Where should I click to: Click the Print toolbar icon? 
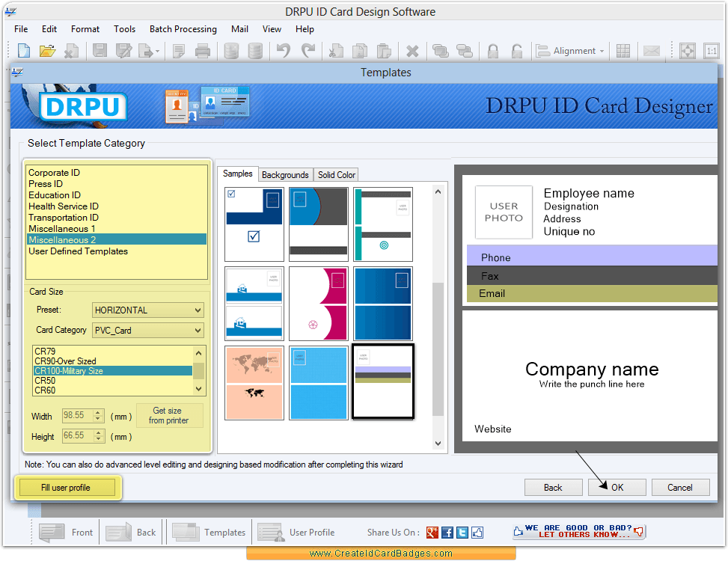coord(203,51)
